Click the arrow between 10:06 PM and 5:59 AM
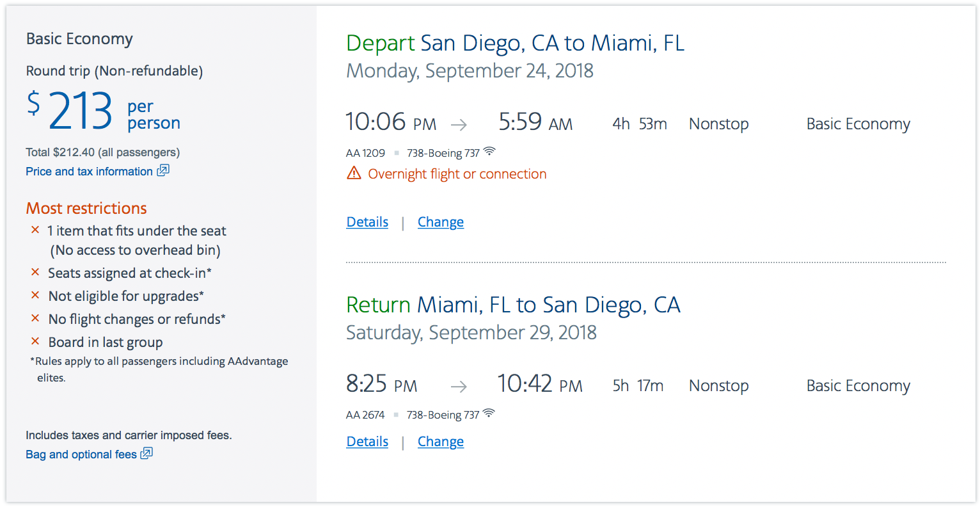Viewport: 980px width, 507px height. (x=459, y=125)
